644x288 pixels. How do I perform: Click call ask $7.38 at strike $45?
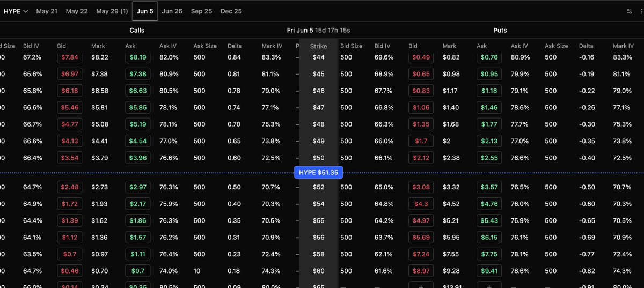(x=138, y=73)
